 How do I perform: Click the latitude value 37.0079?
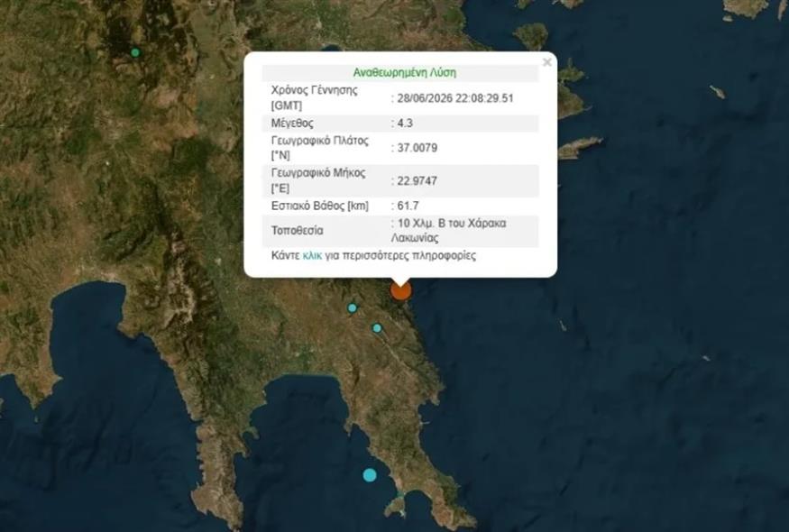coord(417,148)
